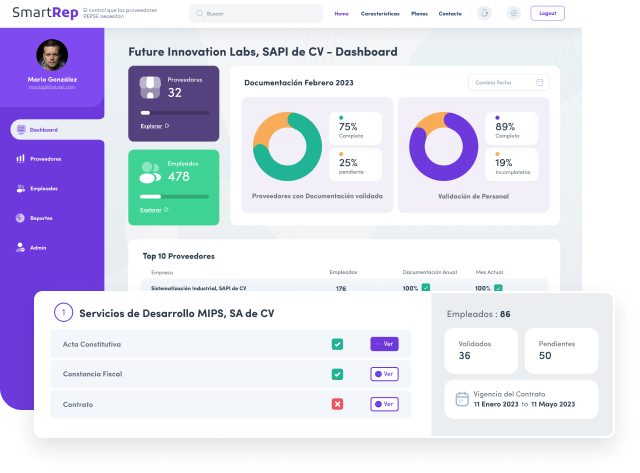The height and width of the screenshot is (473, 640).
Task: Click the notification bell icon in header
Action: (485, 13)
